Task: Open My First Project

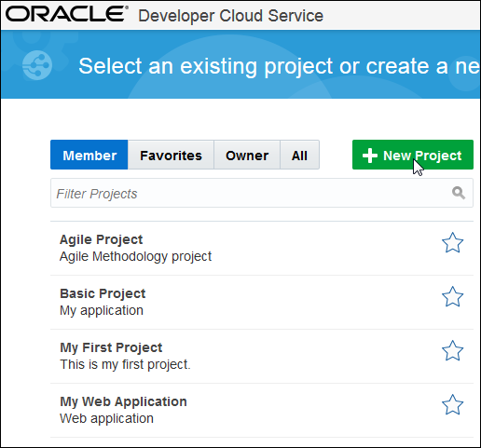Action: 111,347
